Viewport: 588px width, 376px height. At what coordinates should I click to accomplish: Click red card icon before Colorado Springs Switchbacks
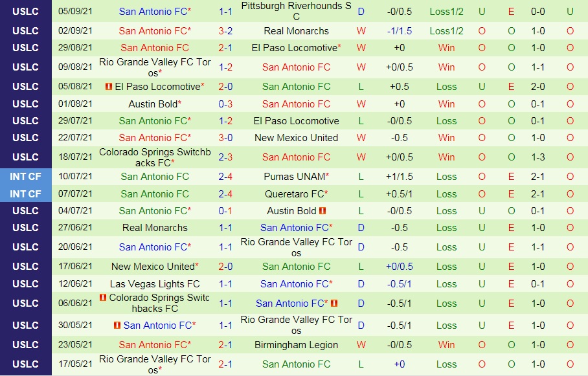point(103,298)
